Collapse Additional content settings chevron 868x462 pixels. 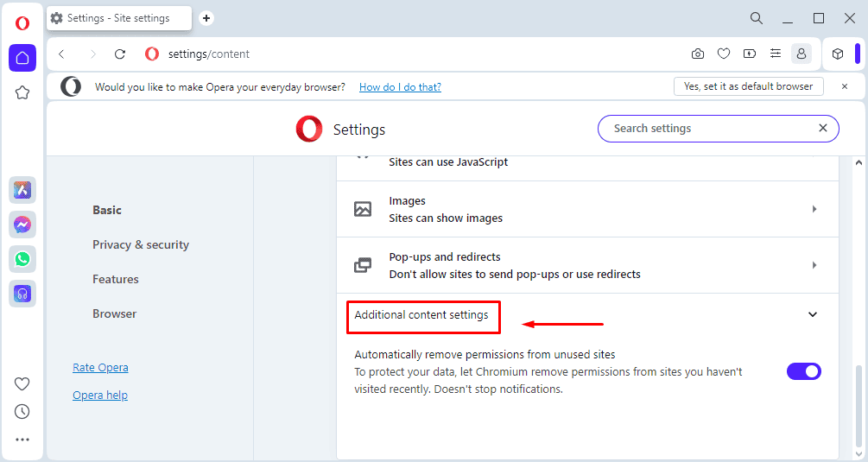[812, 314]
